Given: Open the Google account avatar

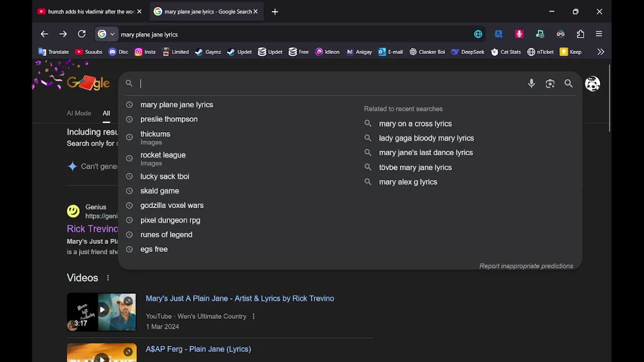Looking at the screenshot, I should pyautogui.click(x=593, y=83).
